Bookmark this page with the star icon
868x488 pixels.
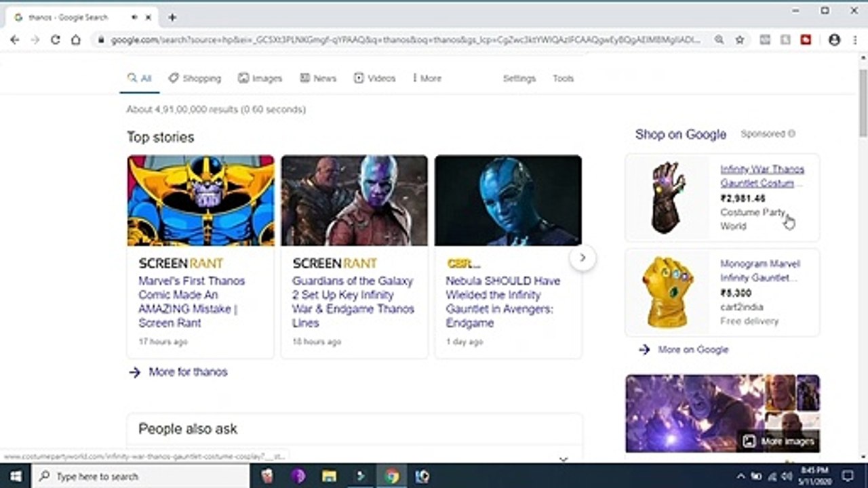740,40
